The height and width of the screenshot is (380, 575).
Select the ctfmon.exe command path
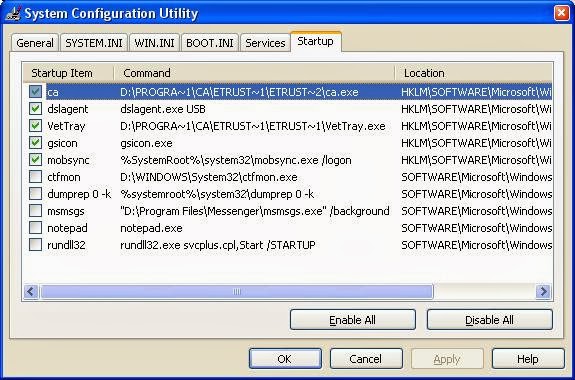pos(209,177)
